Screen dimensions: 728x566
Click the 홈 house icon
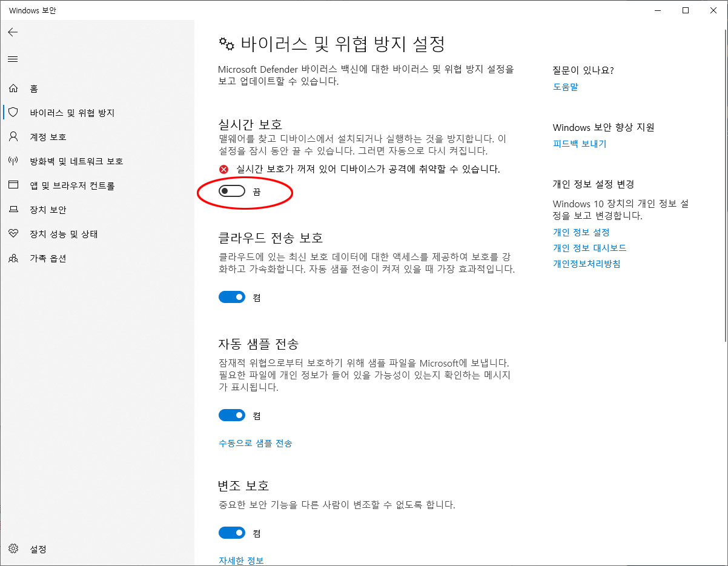coord(13,88)
